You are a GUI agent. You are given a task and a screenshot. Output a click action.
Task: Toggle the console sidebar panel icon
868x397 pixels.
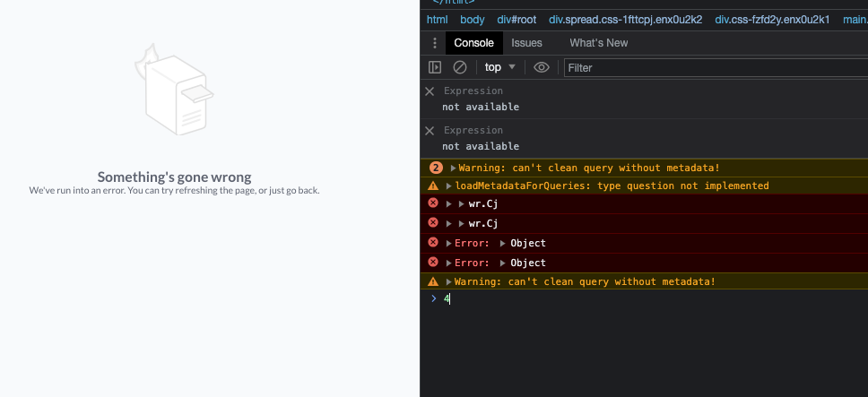pyautogui.click(x=435, y=67)
